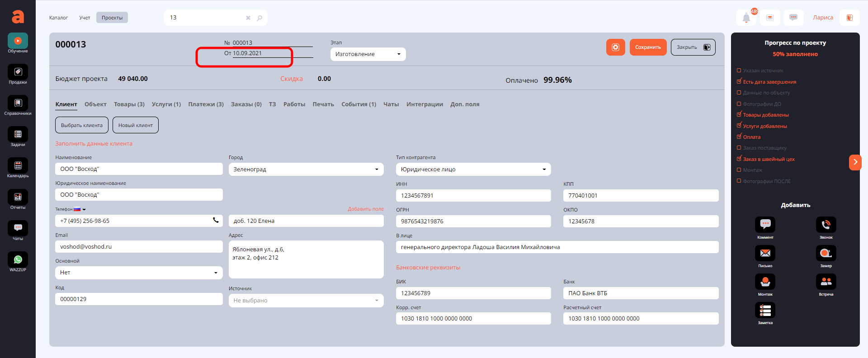The height and width of the screenshot is (358, 868).
Task: Open the Обучение sidebar icon
Action: tap(18, 41)
